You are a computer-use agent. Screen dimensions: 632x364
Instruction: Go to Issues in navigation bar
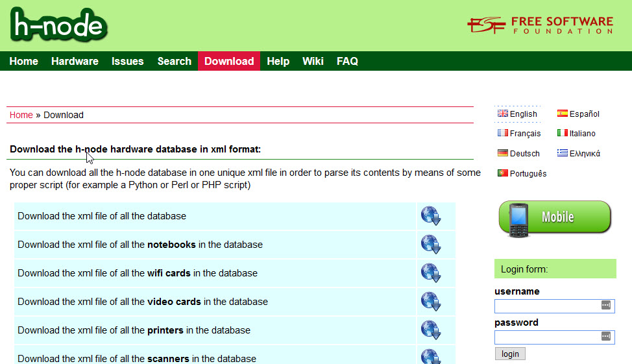[127, 61]
